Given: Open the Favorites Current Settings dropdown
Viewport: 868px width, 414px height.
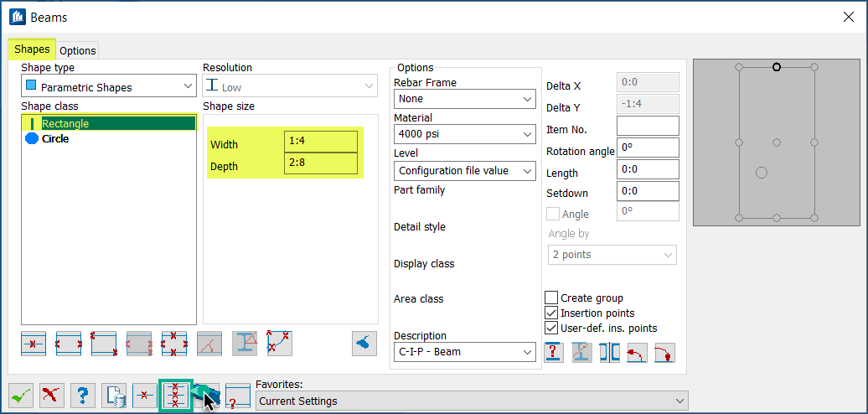Looking at the screenshot, I should pos(473,401).
